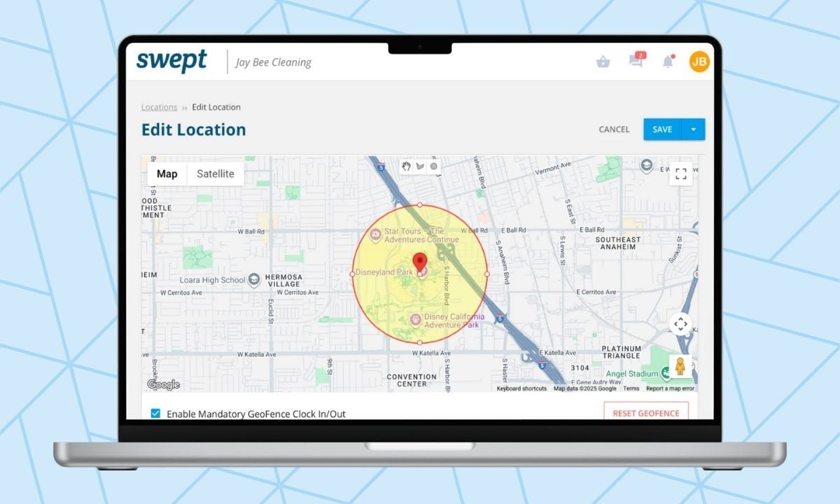The height and width of the screenshot is (504, 840).
Task: Click the recenter control on the map
Action: (680, 322)
